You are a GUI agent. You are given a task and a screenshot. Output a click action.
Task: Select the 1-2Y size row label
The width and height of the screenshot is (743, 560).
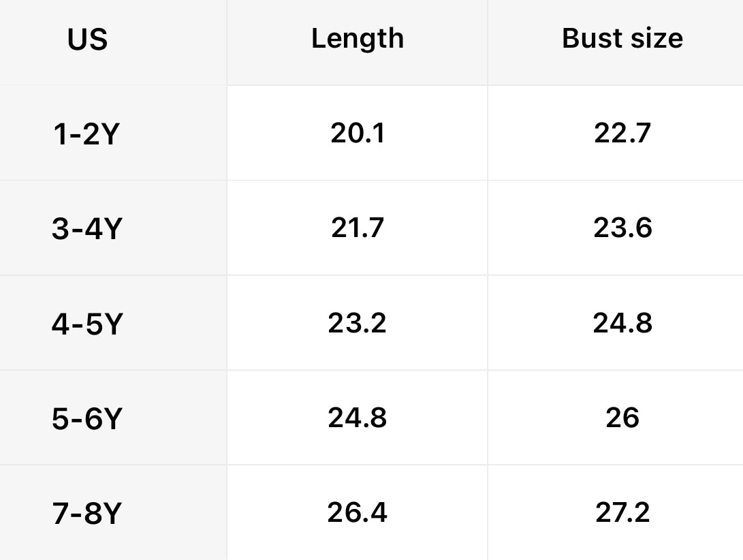[x=86, y=134]
